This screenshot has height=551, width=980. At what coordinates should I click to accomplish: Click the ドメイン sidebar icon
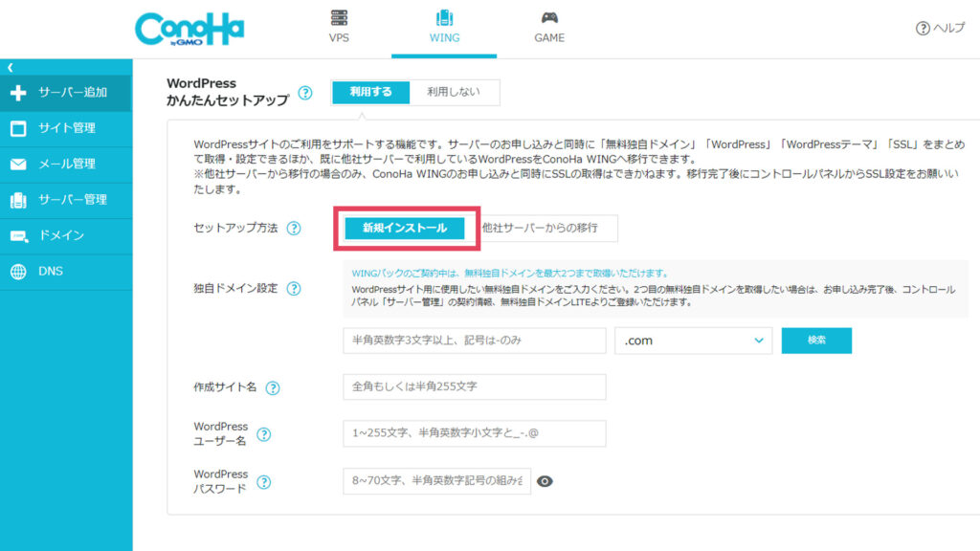coord(19,236)
